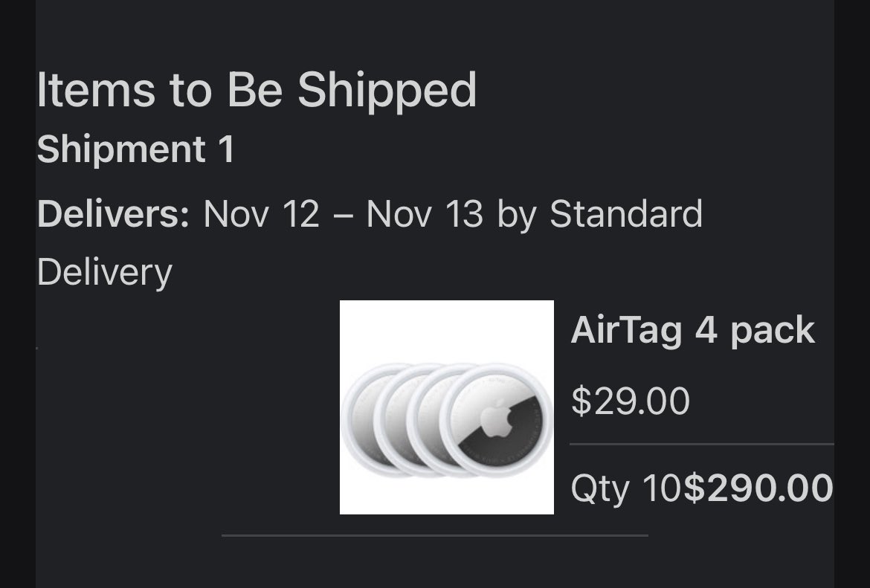Click the horizontal divider below the product image
This screenshot has width=870, height=588.
pos(434,535)
